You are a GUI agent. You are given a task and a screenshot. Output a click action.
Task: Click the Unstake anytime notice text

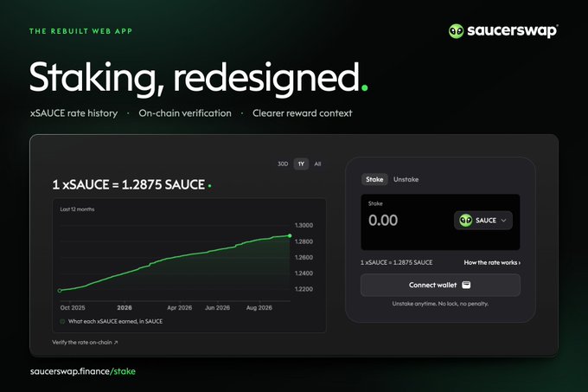coord(440,304)
